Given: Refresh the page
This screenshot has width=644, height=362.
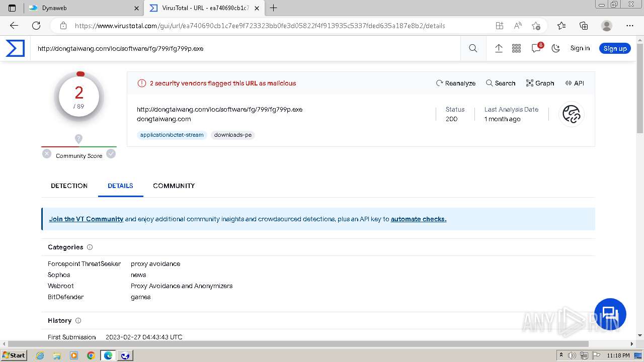Looking at the screenshot, I should (x=36, y=26).
